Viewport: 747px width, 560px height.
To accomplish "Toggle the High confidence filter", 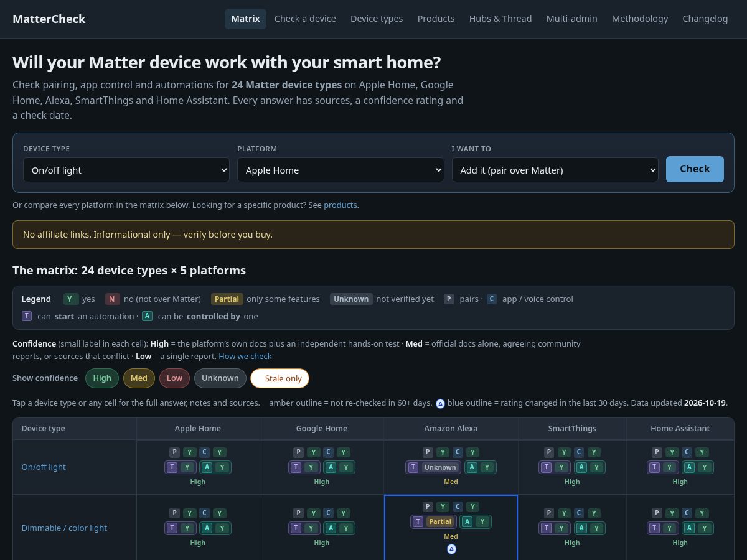I will click(x=102, y=378).
